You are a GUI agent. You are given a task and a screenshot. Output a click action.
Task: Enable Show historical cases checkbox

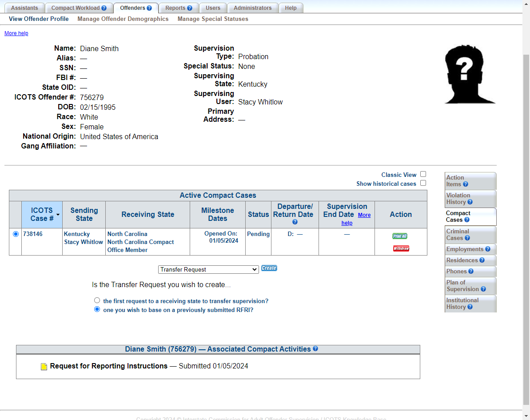click(x=423, y=183)
